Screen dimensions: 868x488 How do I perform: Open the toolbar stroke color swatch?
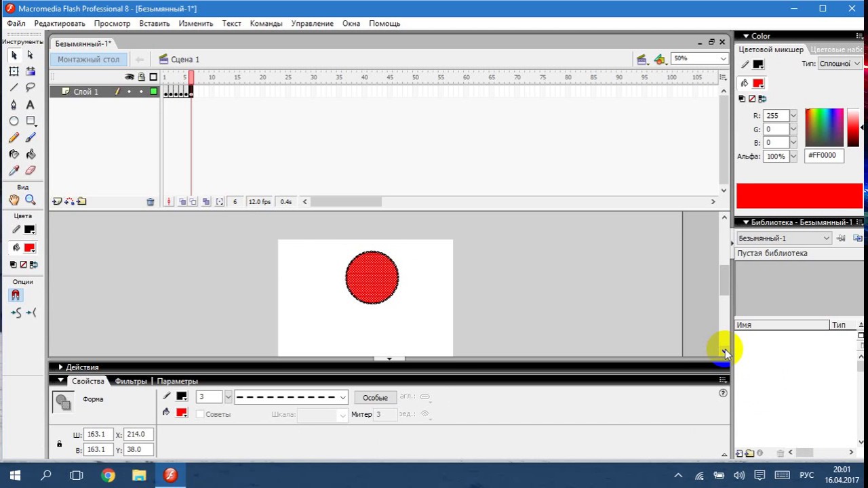29,230
